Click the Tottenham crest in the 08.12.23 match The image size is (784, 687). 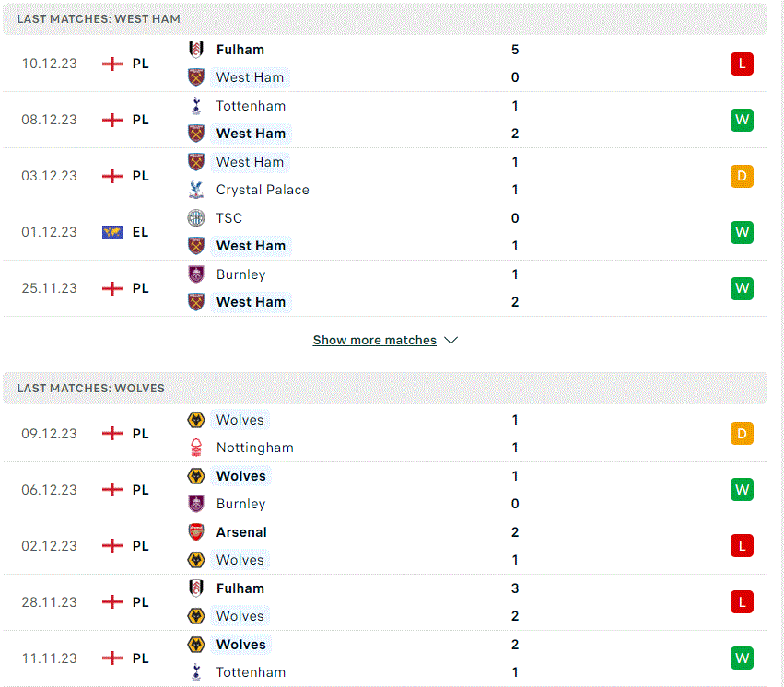196,106
